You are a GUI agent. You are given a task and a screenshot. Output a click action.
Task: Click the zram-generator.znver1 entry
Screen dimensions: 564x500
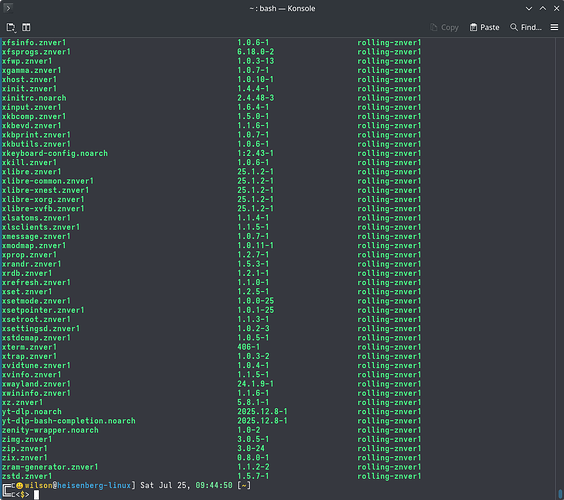tap(50, 467)
